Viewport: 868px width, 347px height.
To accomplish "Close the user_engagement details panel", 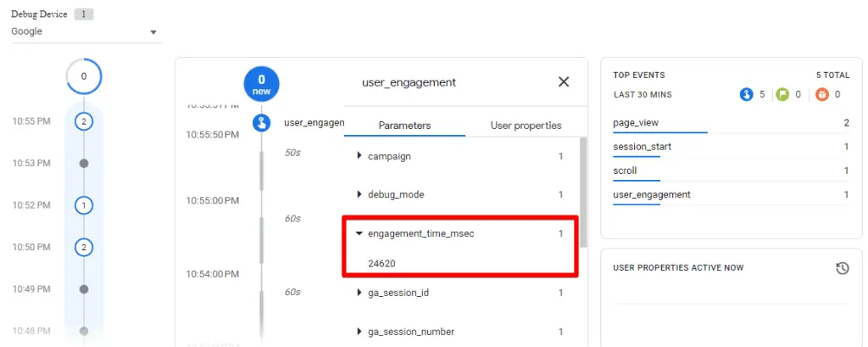I will click(564, 82).
